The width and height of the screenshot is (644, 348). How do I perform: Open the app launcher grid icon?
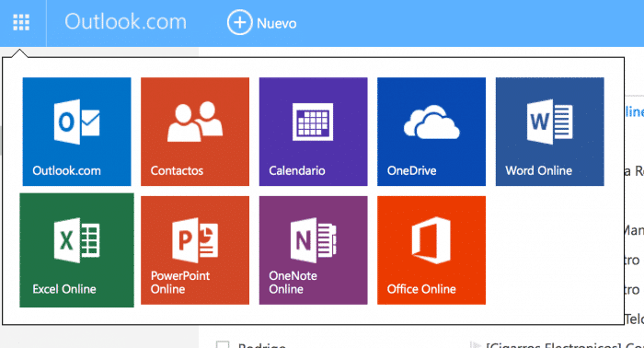(21, 23)
